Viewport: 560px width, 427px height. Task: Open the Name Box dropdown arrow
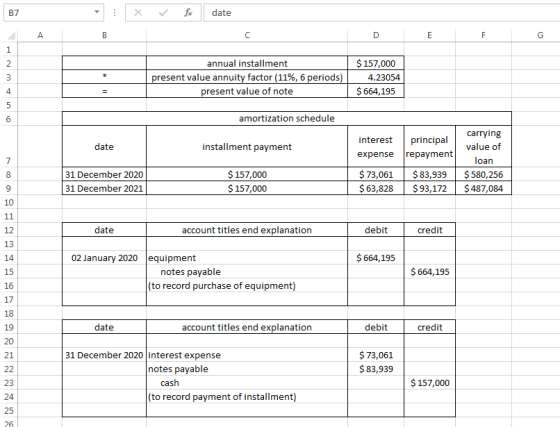tap(96, 12)
